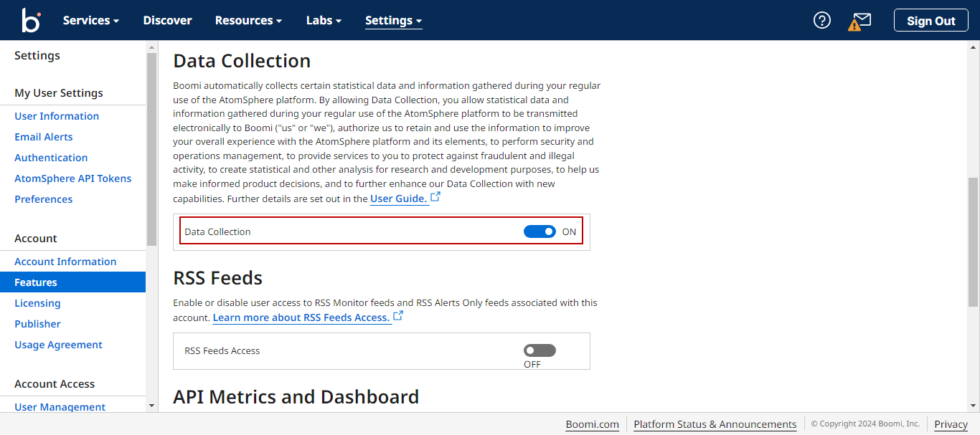Click the Data Collection heading
The width and height of the screenshot is (980, 435).
(x=242, y=61)
